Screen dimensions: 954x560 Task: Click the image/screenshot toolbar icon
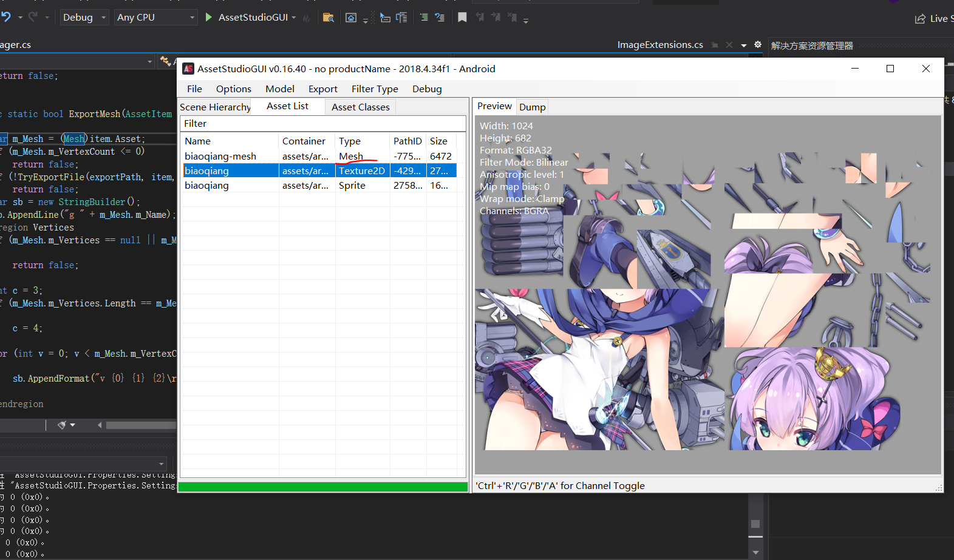(x=351, y=18)
